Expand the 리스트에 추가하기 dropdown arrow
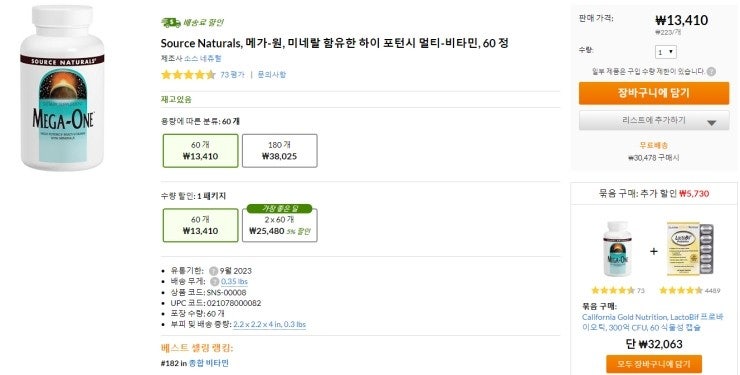 (711, 123)
